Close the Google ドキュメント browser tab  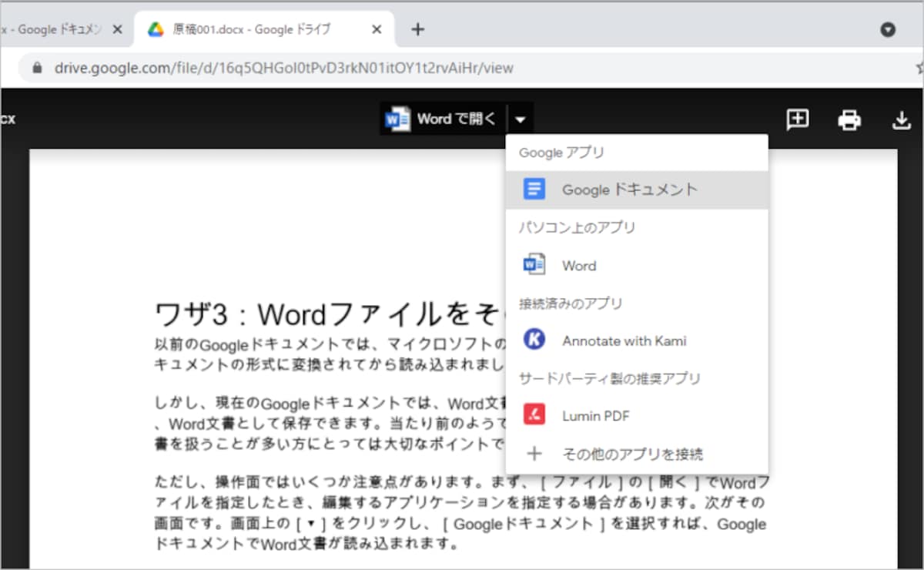tap(117, 30)
